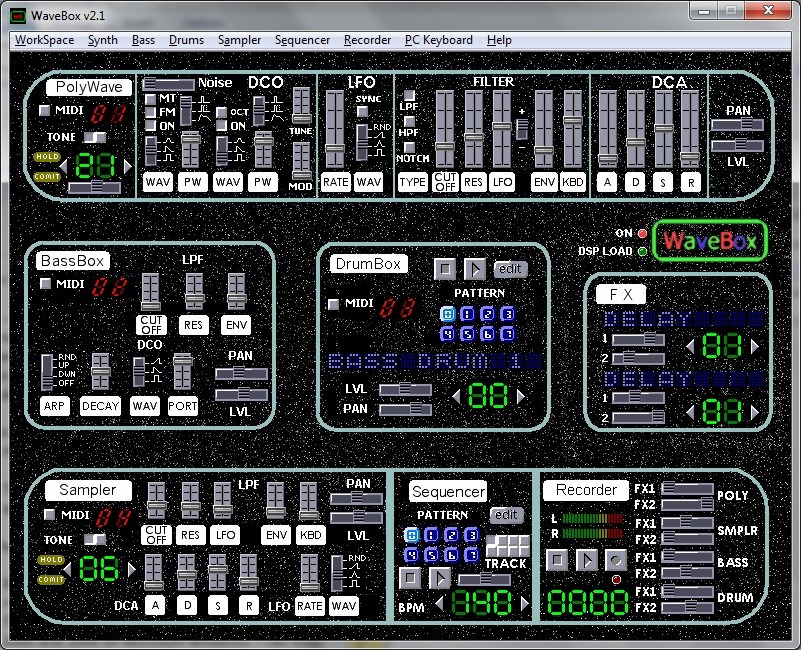Stop the Sequencer with its stop button
The width and height of the screenshot is (801, 650).
pos(410,578)
